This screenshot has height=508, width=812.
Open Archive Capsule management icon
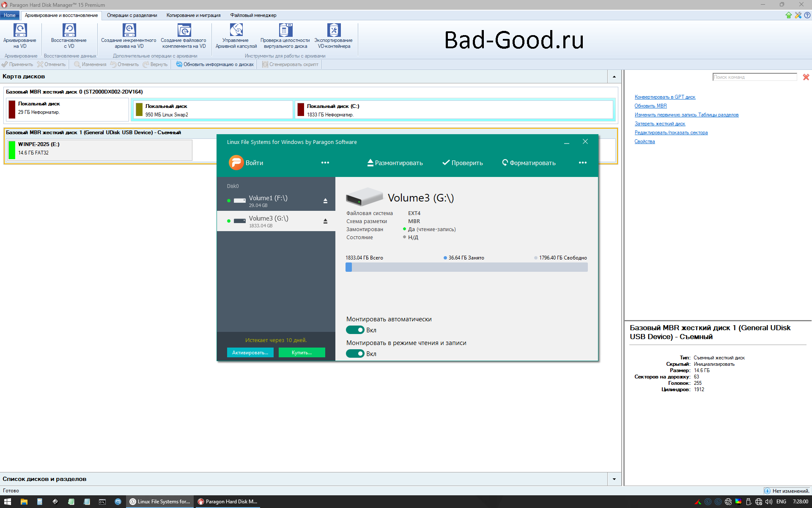point(236,30)
